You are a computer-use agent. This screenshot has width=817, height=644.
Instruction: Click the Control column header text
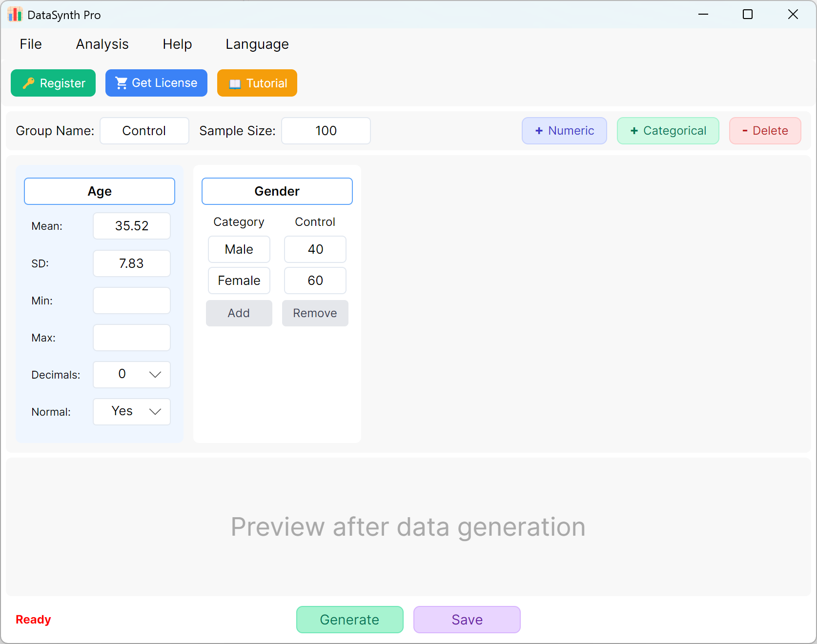[315, 222]
